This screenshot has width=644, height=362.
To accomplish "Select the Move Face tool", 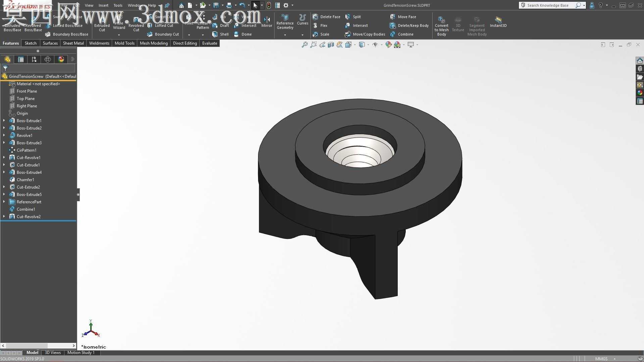I will click(403, 17).
